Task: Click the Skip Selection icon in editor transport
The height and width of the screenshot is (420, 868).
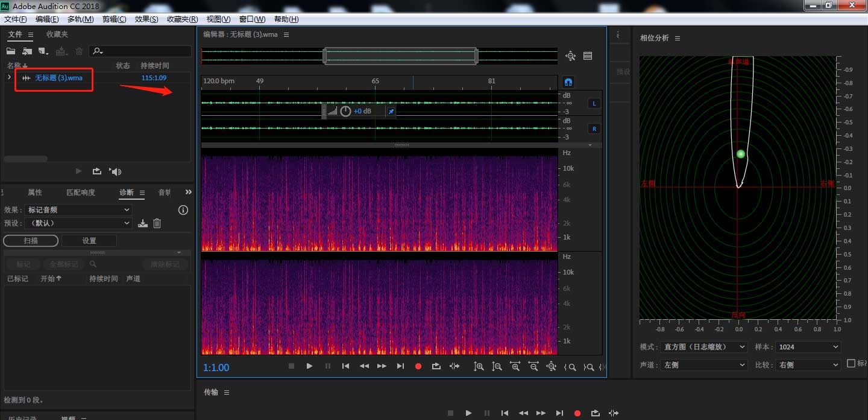Action: (x=454, y=366)
